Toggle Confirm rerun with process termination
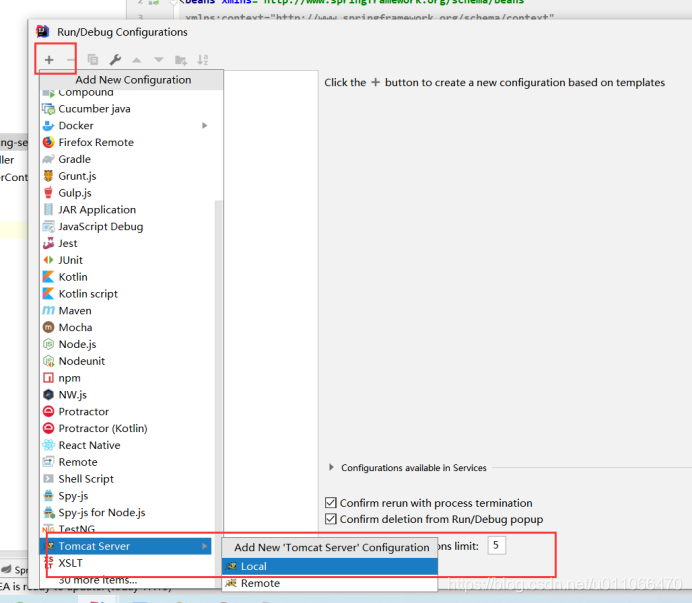 pyautogui.click(x=331, y=503)
